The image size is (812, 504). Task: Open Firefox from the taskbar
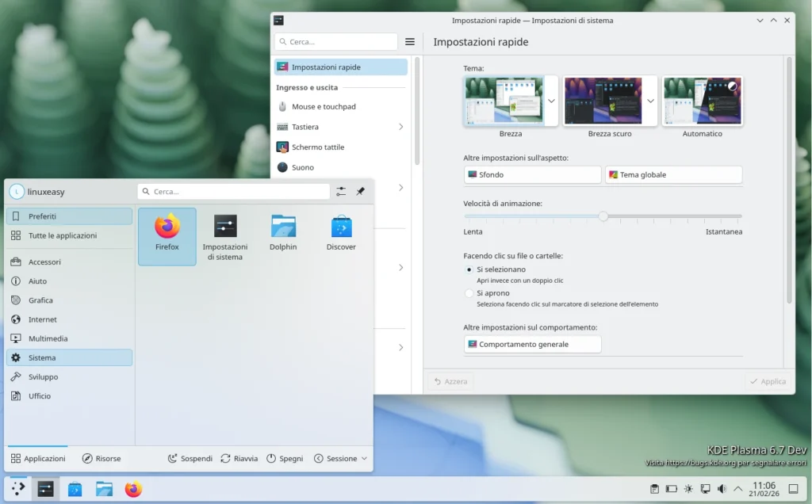[132, 489]
